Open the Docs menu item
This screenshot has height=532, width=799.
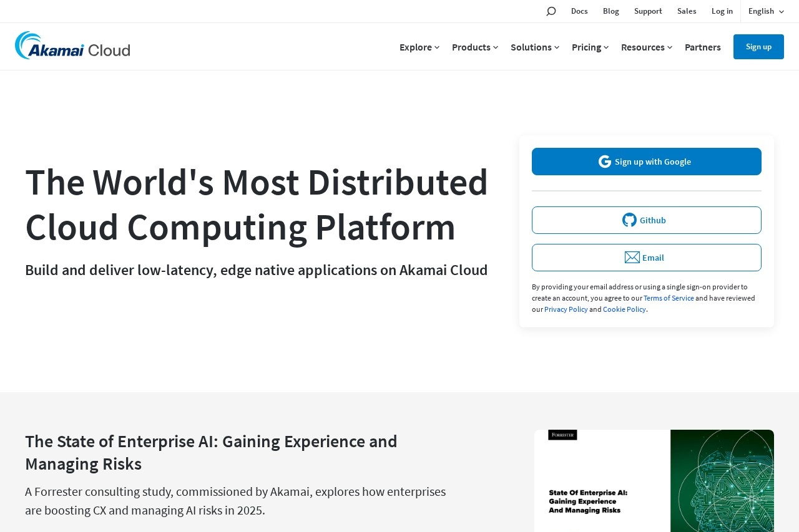[x=579, y=11]
